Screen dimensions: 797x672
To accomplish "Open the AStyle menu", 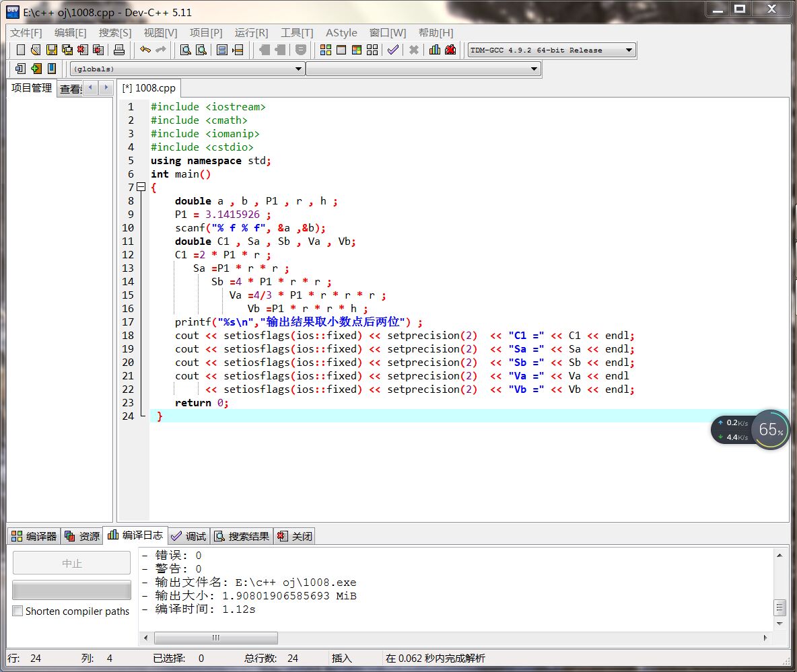I will pos(341,32).
